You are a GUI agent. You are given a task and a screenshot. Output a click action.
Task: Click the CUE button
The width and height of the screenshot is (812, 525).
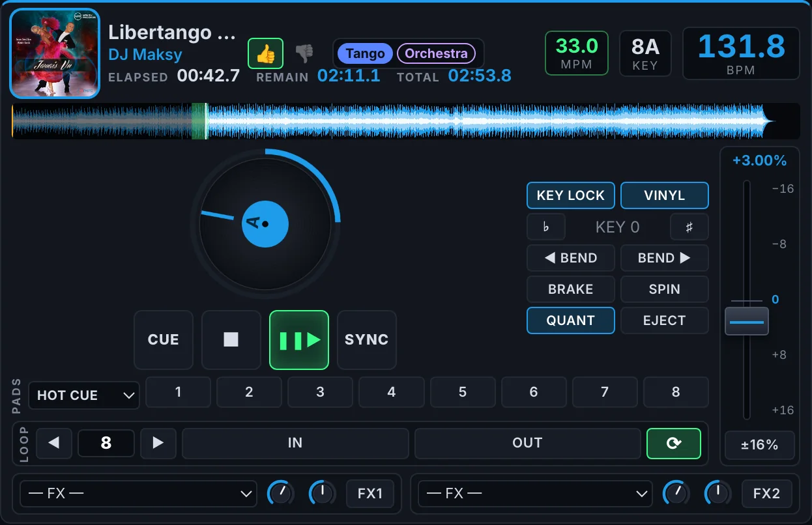point(163,340)
